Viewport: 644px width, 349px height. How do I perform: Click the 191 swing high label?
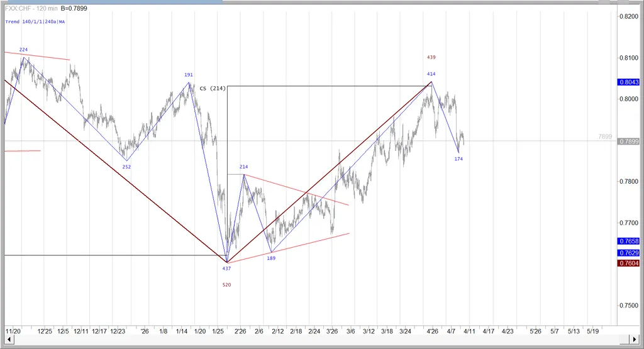coord(188,75)
